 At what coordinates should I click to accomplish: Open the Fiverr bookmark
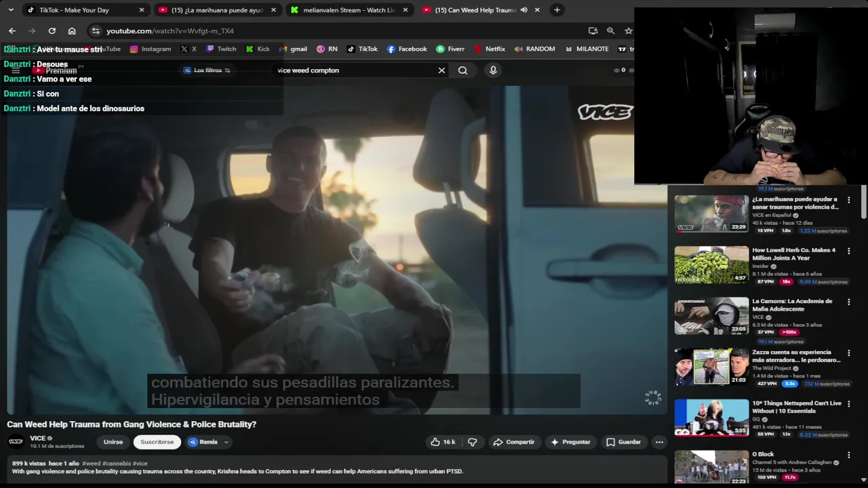pyautogui.click(x=450, y=49)
